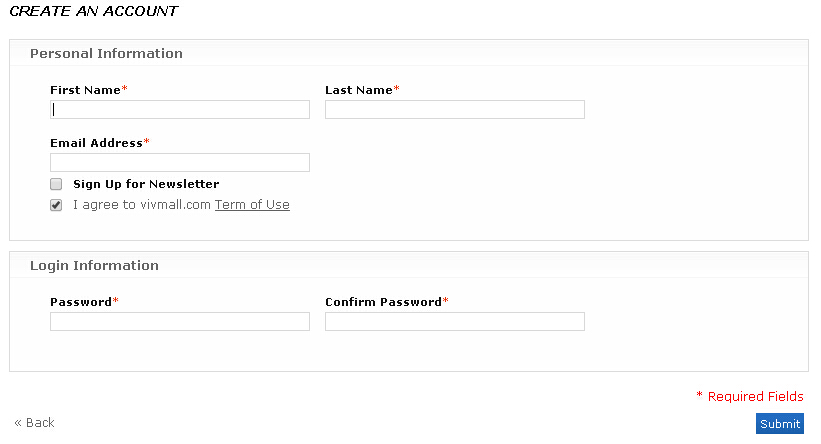
Task: Click the red Required Fields note
Action: pyautogui.click(x=755, y=397)
